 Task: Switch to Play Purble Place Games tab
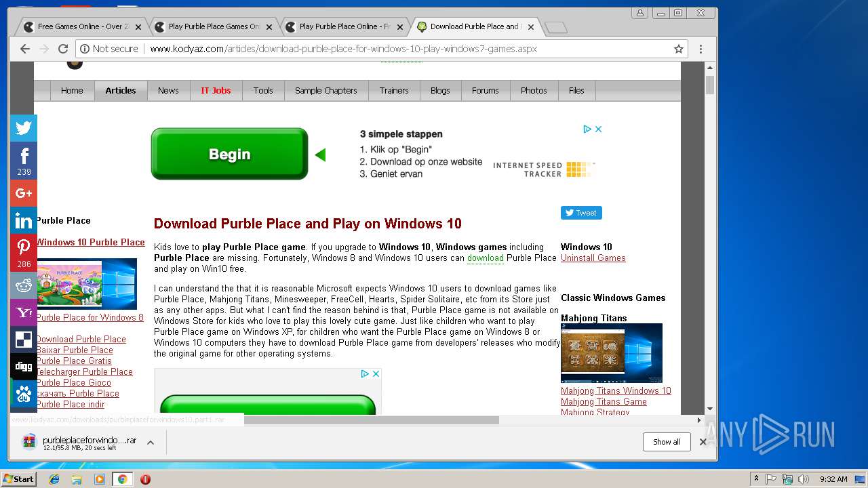(x=213, y=26)
